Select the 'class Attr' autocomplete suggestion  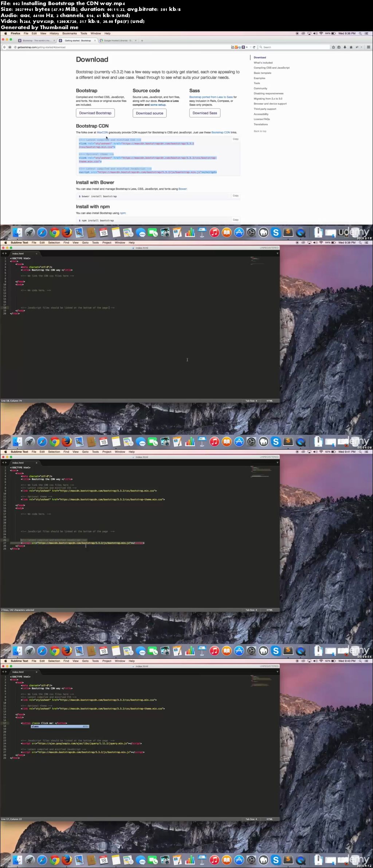[x=60, y=726]
